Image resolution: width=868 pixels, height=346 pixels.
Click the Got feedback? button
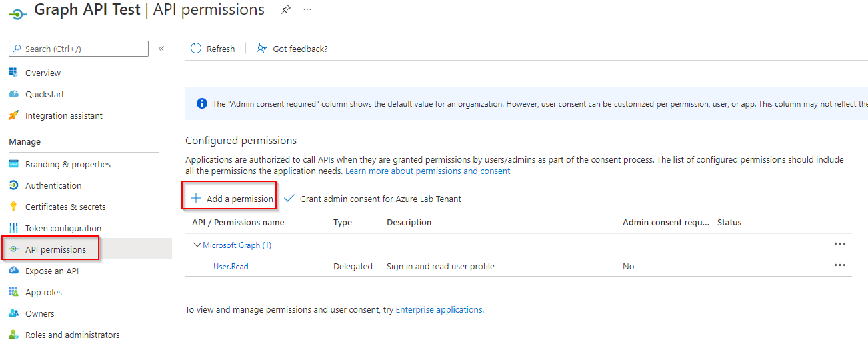[x=292, y=49]
